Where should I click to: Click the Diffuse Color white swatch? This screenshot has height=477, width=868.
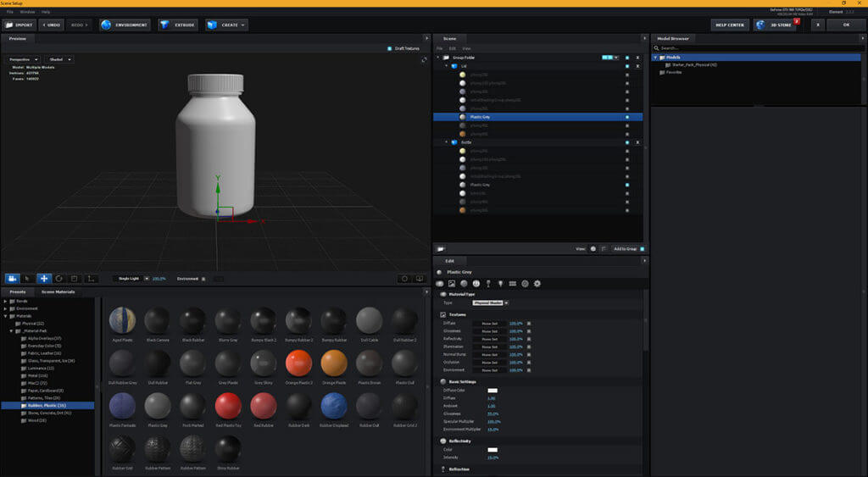[x=492, y=391]
